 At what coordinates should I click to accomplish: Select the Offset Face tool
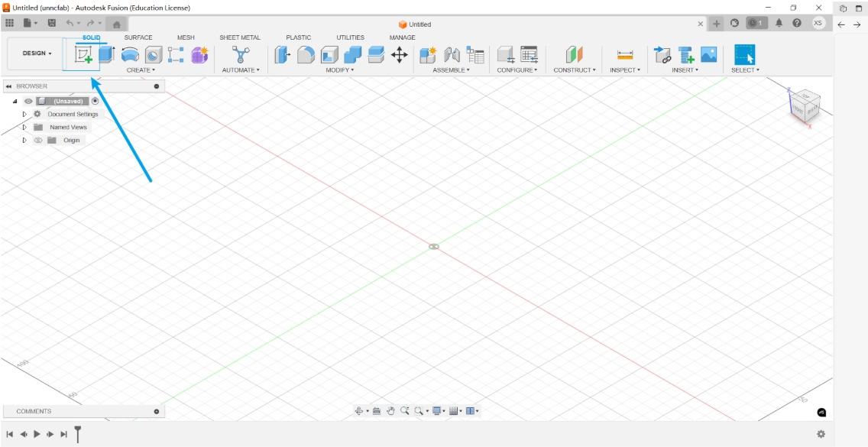[x=376, y=55]
